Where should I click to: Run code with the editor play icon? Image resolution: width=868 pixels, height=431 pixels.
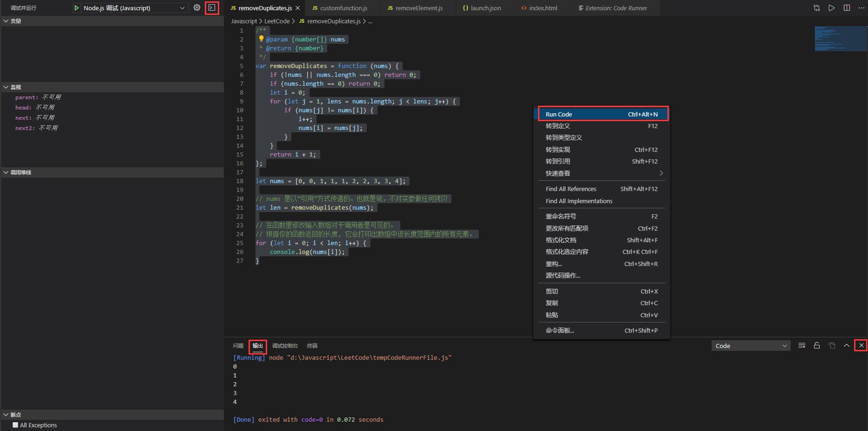click(x=832, y=8)
